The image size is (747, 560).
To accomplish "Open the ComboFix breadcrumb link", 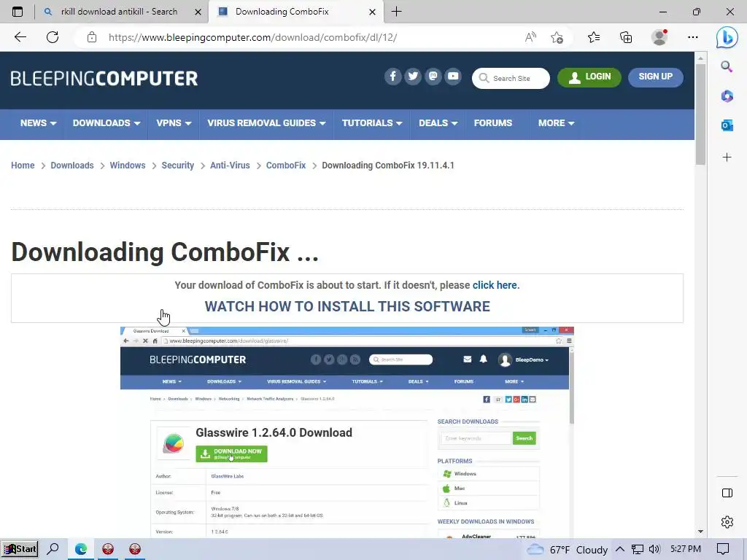I will [286, 166].
